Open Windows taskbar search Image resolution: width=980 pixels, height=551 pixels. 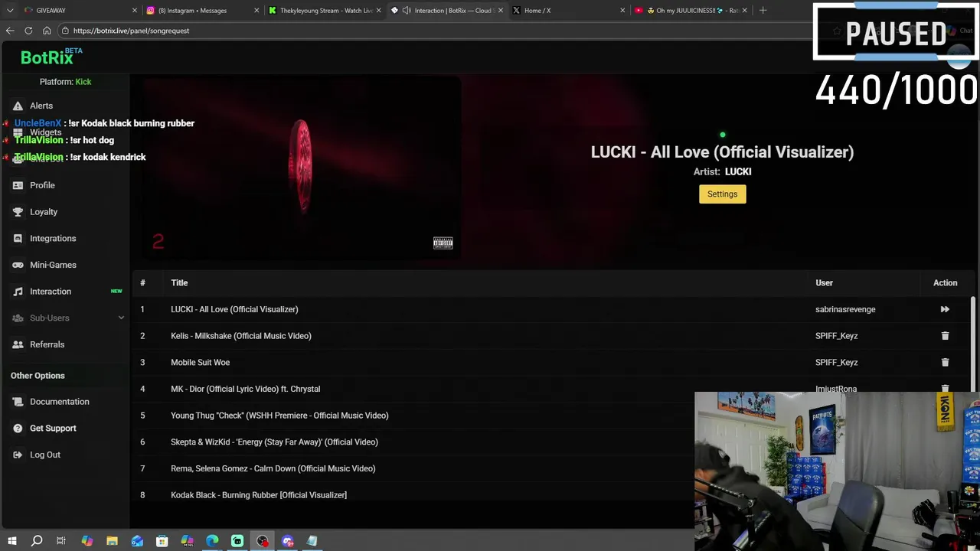pos(37,541)
